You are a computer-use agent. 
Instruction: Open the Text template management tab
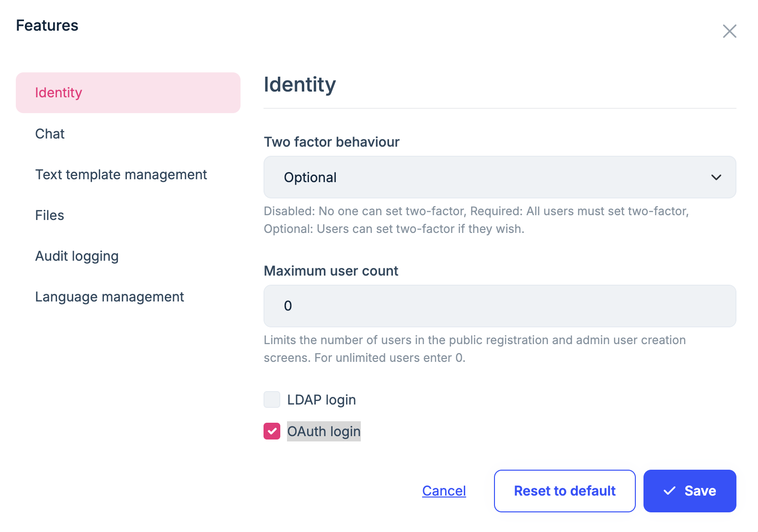tap(121, 174)
